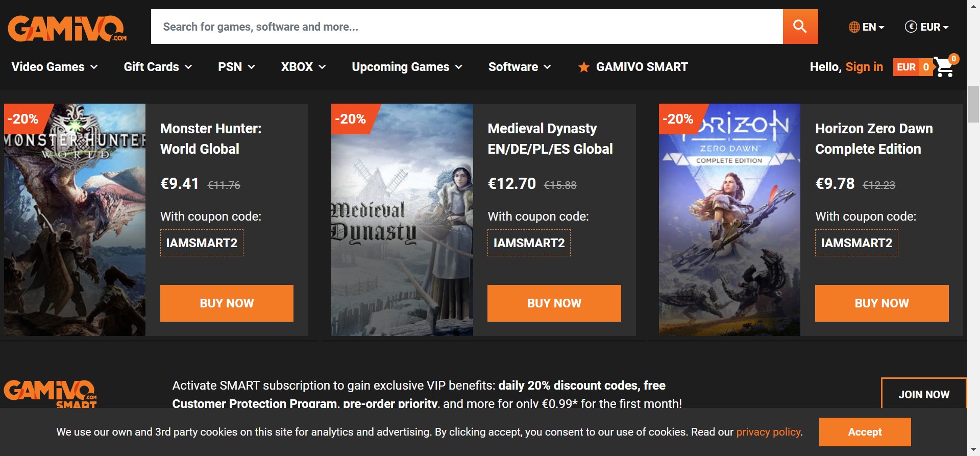Click the orange search magnifier button
This screenshot has height=456, width=980.
800,27
